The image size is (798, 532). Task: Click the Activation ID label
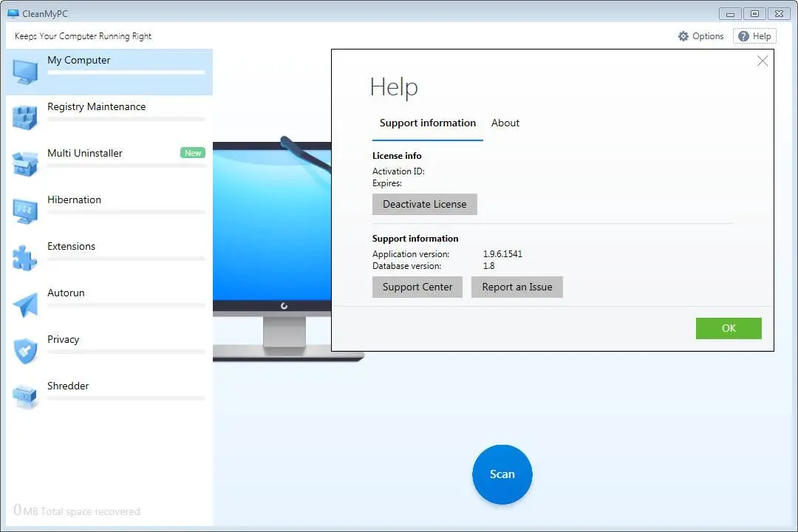tap(398, 171)
